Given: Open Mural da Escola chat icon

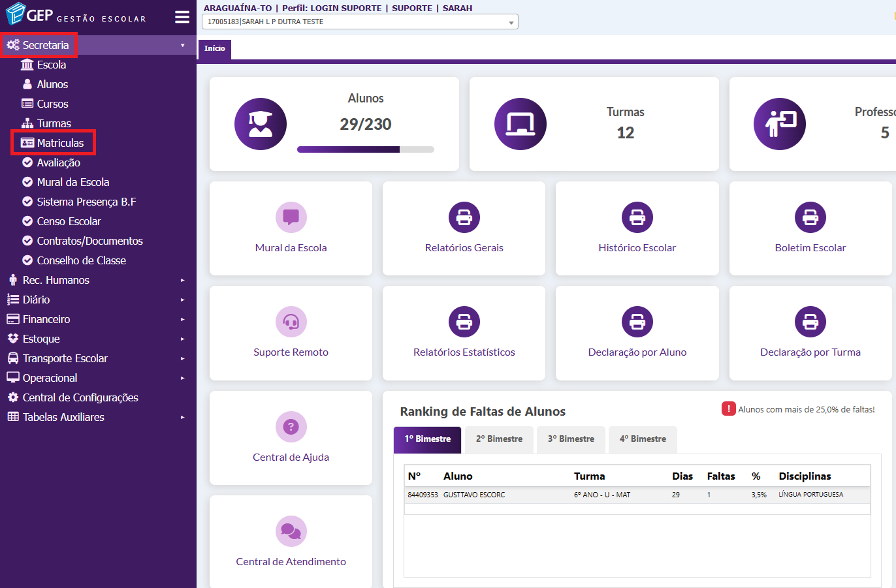Looking at the screenshot, I should coord(291,217).
